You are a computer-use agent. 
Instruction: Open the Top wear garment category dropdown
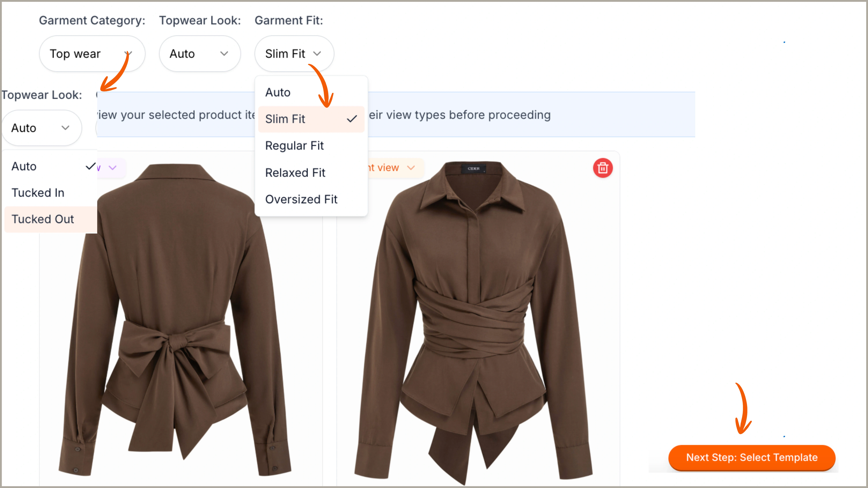point(92,53)
